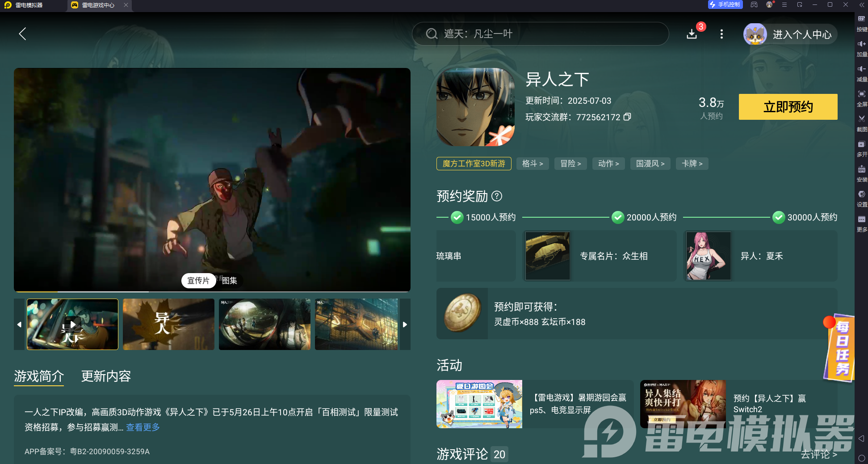Click the 15000人预约 milestone checkmark

(x=457, y=217)
